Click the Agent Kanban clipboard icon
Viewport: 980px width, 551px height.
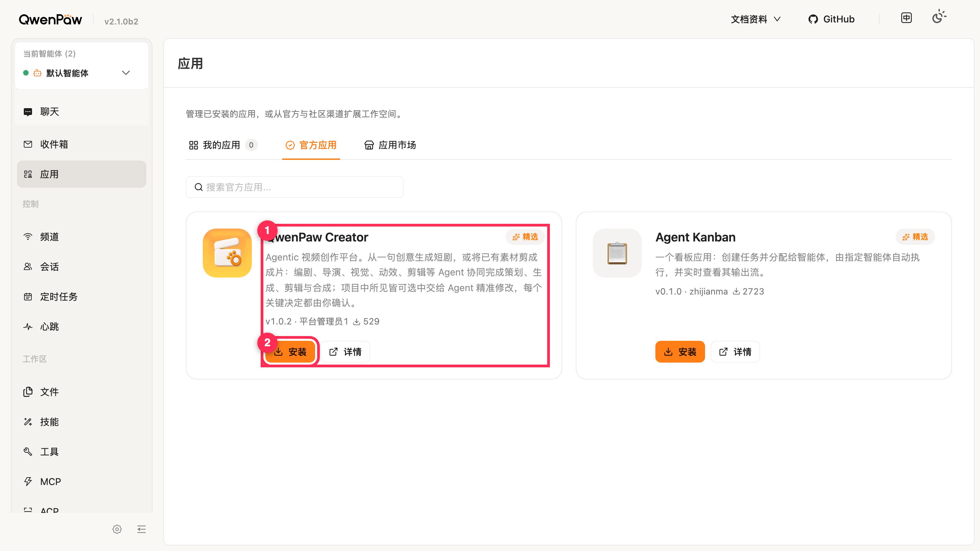617,253
